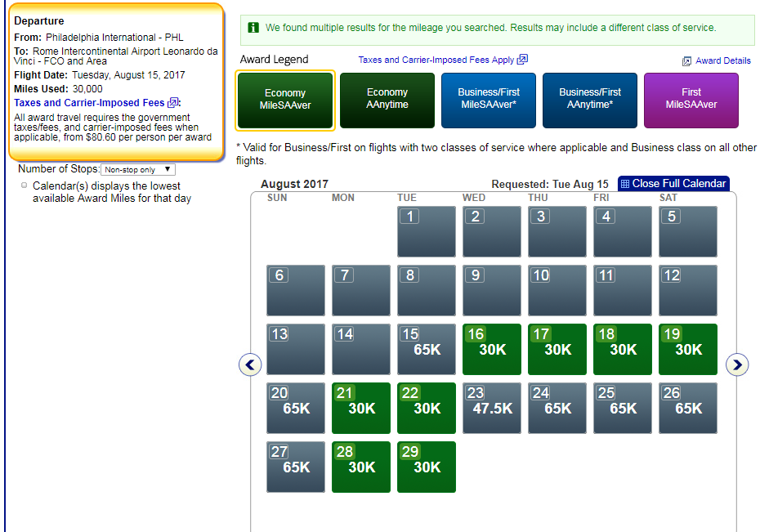Open Taxes and Carrier-Imposed Fees Apply link

[436, 60]
